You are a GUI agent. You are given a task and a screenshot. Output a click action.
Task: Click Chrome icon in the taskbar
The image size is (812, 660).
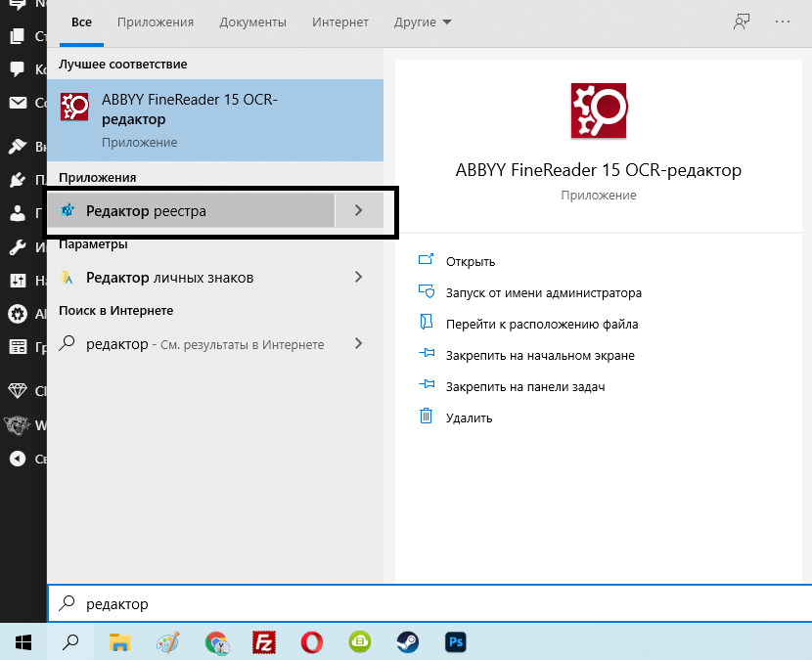pyautogui.click(x=216, y=642)
